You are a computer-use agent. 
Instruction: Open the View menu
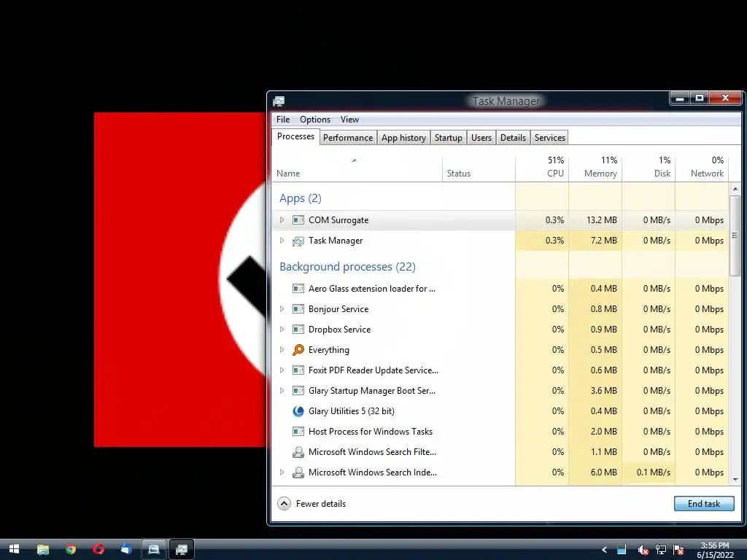(x=349, y=120)
